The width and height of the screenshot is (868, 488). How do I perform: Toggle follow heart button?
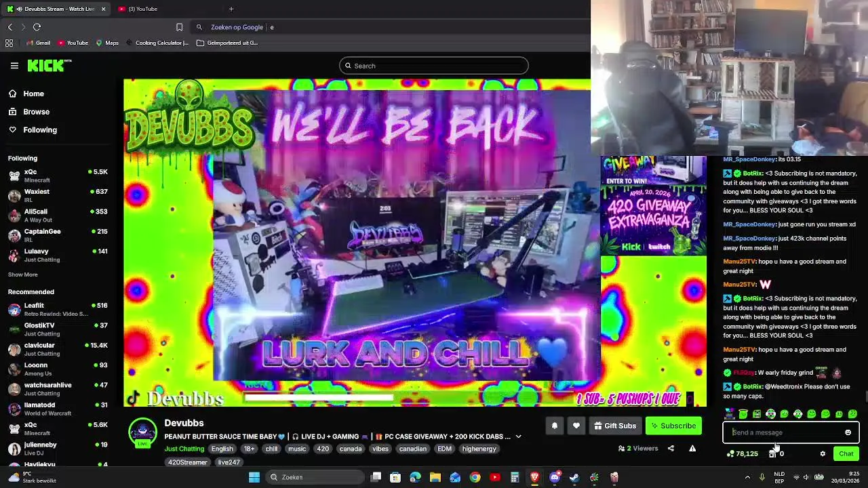tap(576, 426)
